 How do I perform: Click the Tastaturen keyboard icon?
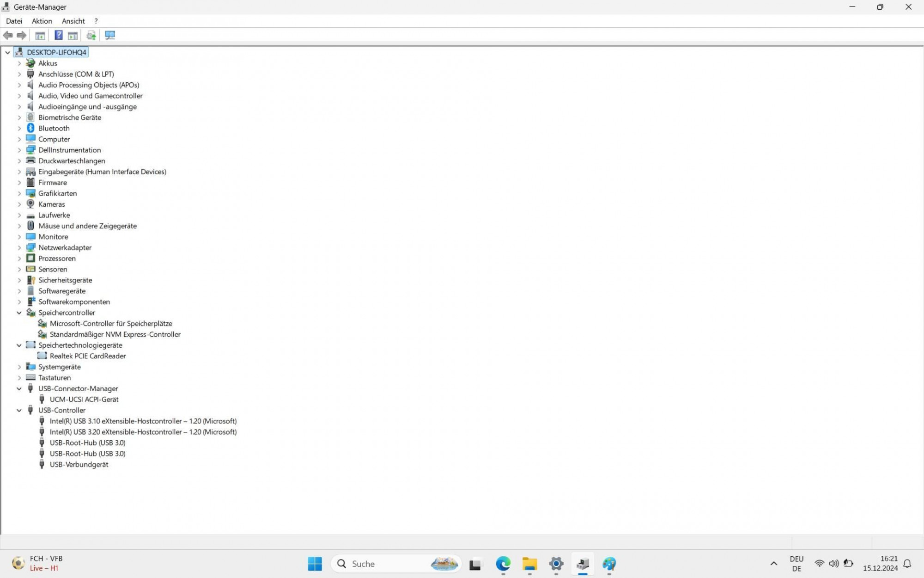30,377
